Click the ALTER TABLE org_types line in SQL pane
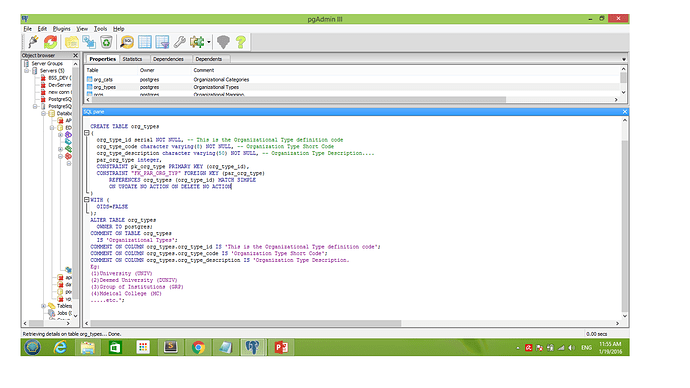 point(123,220)
